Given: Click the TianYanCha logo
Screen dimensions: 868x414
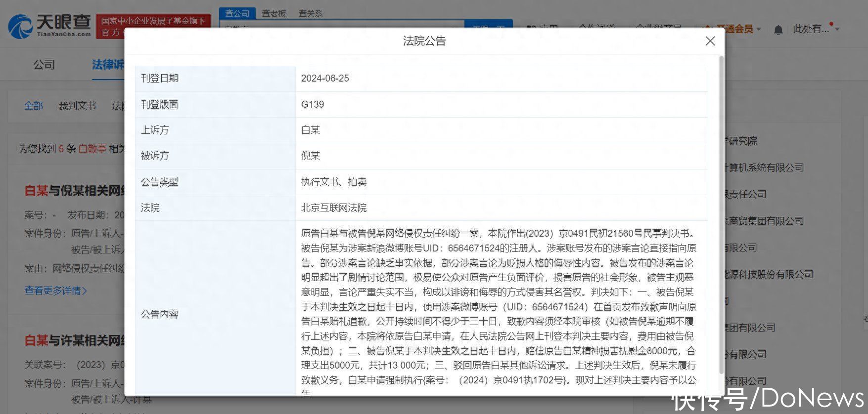Looking at the screenshot, I should (49, 26).
